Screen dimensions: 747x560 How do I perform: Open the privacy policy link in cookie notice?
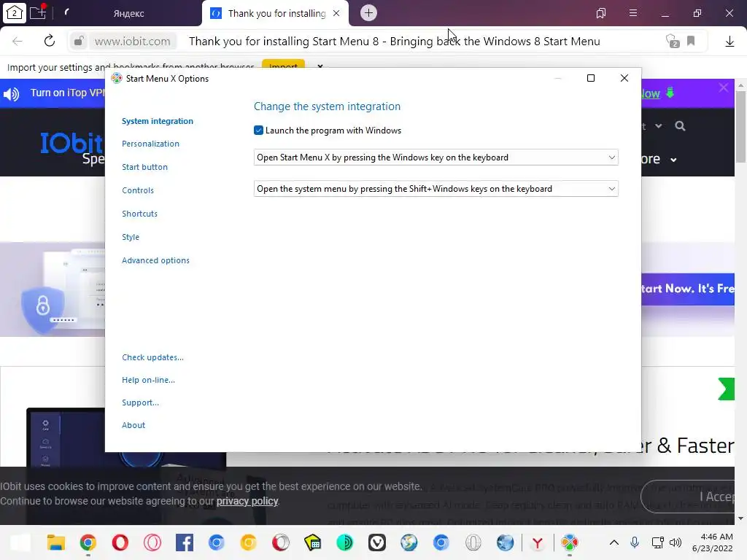[247, 501]
